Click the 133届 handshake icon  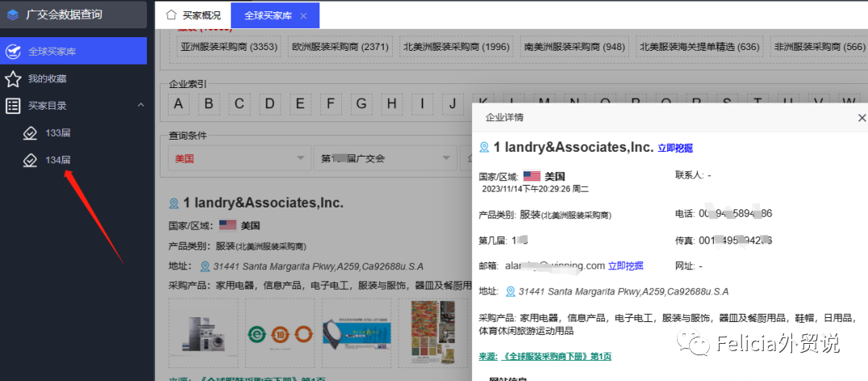[29, 133]
